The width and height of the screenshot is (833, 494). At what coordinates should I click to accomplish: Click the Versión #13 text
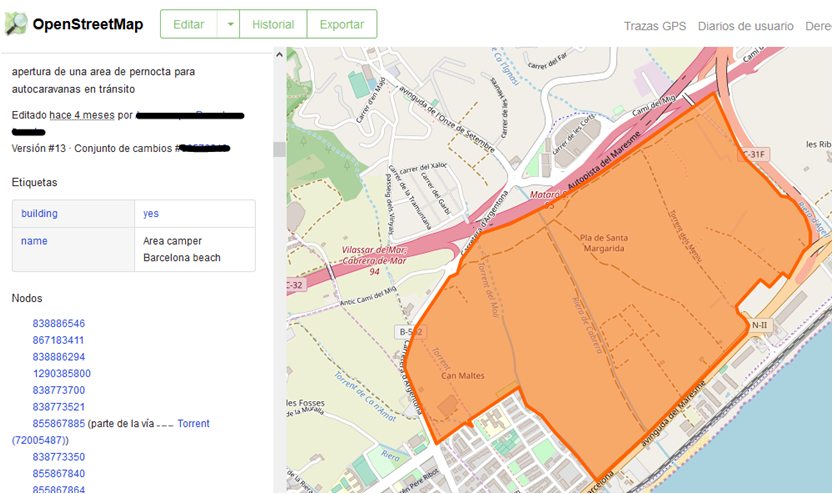point(39,149)
